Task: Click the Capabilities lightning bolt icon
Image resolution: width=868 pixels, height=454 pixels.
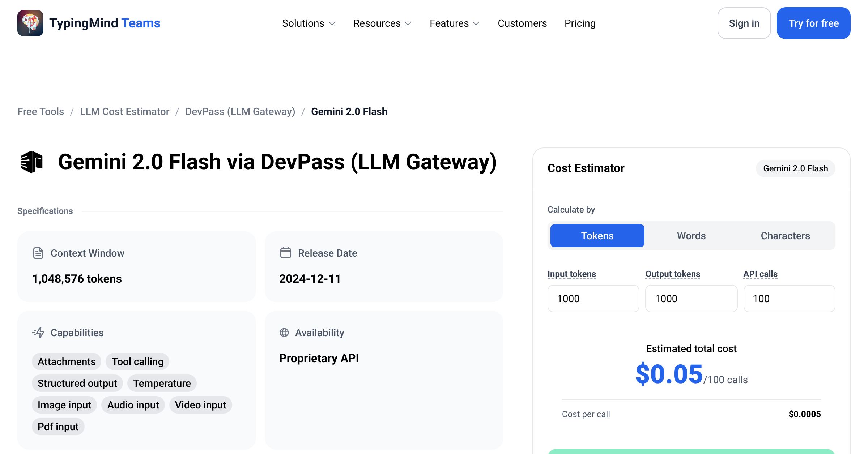Action: tap(38, 333)
